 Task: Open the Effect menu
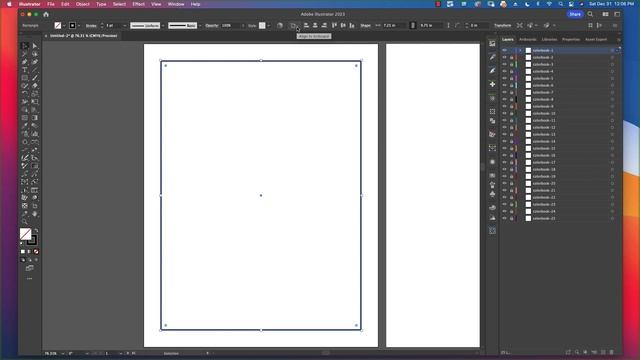[138, 4]
